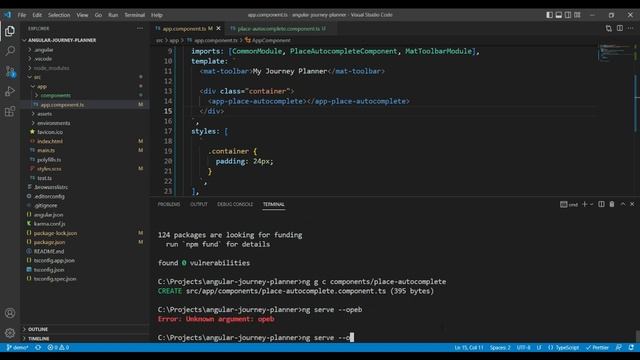Open the customize layout icon
Viewport: 640px width, 360px height.
(577, 15)
